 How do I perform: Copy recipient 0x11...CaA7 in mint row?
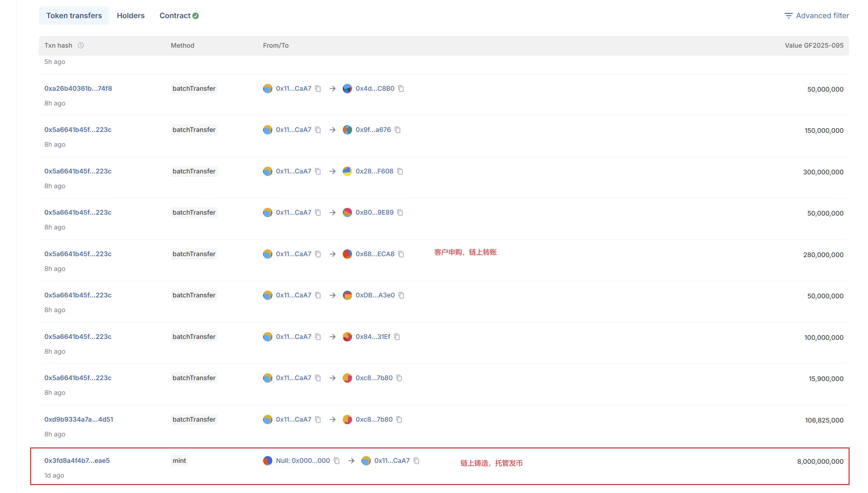pos(417,461)
